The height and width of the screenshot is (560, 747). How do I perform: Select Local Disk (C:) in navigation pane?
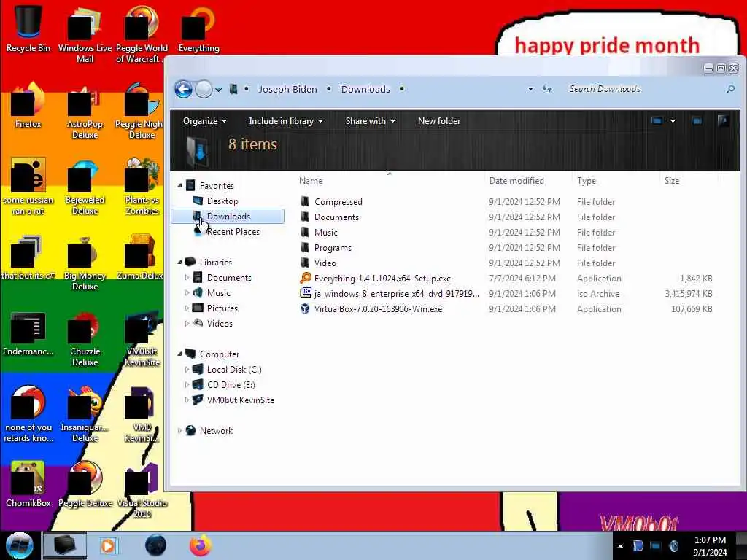[234, 370]
